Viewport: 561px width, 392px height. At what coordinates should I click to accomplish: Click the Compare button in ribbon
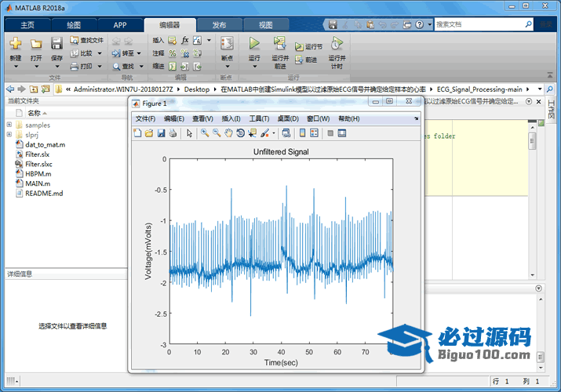82,53
